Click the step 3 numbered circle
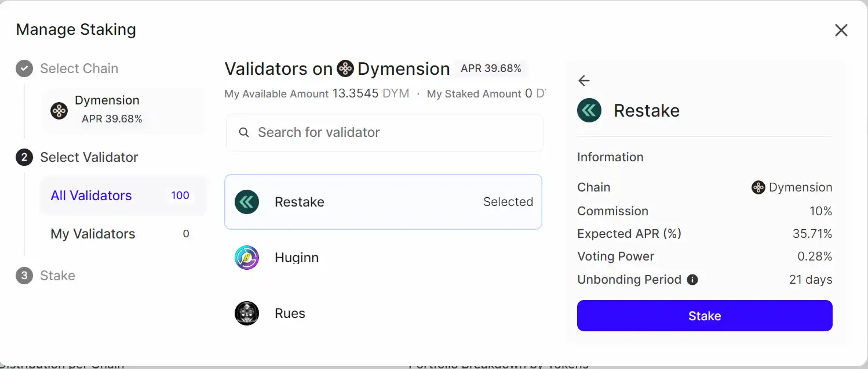Viewport: 868px width, 369px height. coord(24,276)
